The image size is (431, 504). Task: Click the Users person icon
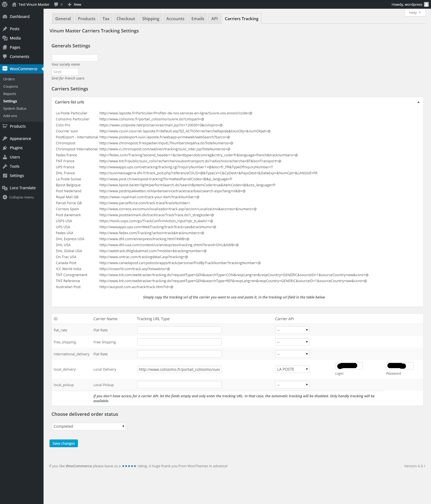pos(5,157)
